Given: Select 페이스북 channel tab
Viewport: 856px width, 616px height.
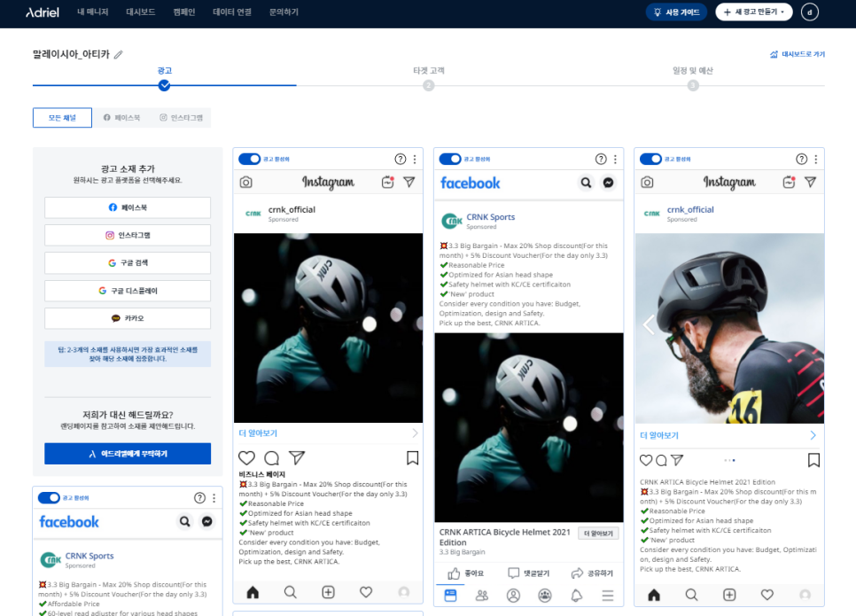Looking at the screenshot, I should [121, 117].
